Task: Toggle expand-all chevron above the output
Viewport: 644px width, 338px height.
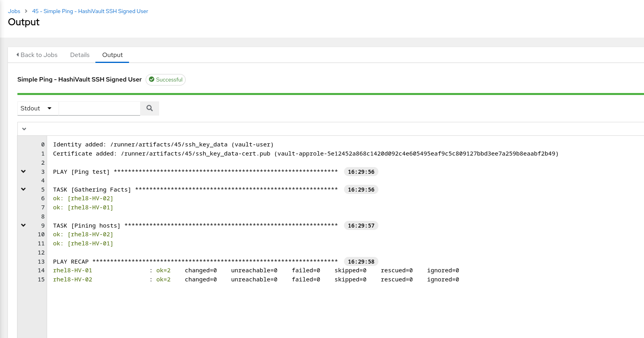Action: pos(24,129)
